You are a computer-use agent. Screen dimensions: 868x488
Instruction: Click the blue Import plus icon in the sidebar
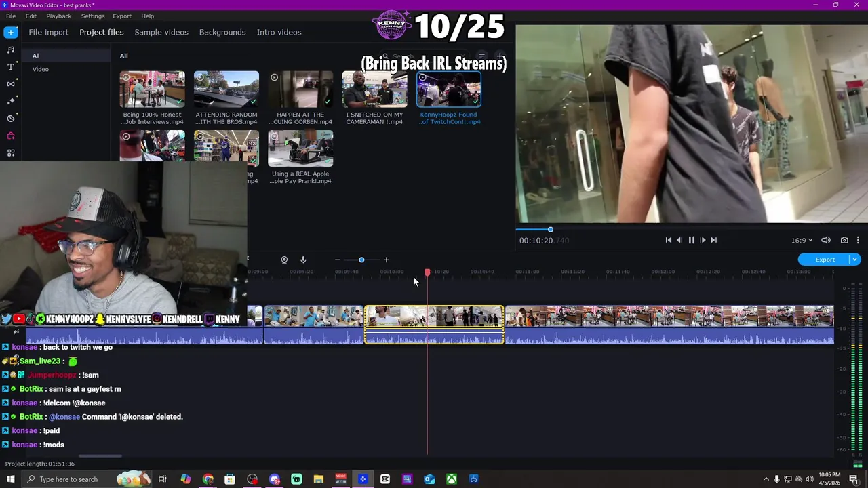point(11,32)
